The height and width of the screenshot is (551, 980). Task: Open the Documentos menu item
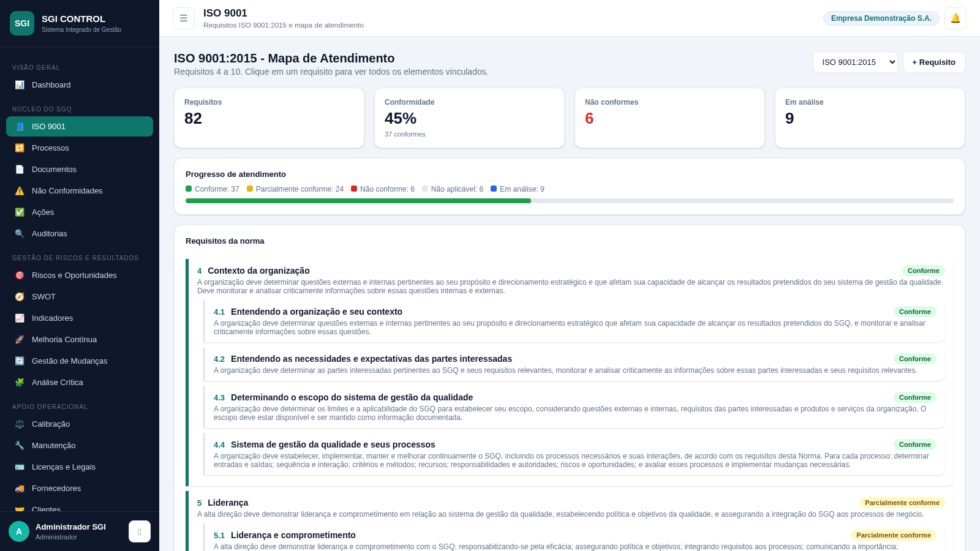[80, 170]
